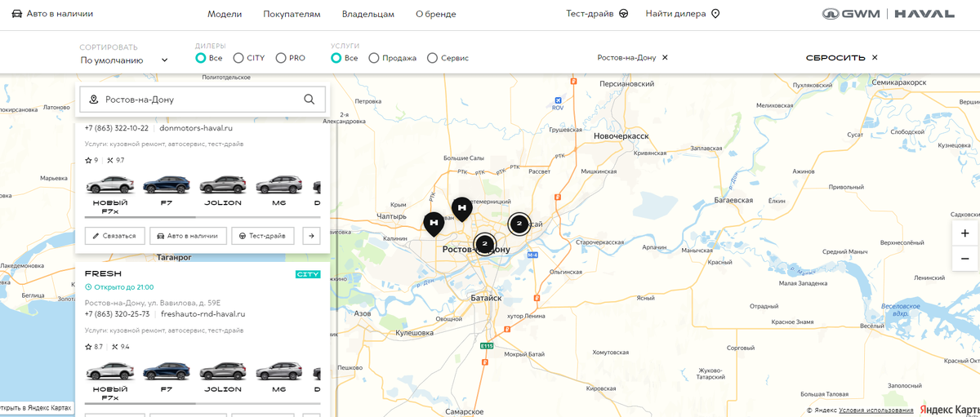The width and height of the screenshot is (980, 417).
Task: Click the location pin next to Найти дилера
Action: click(715, 14)
